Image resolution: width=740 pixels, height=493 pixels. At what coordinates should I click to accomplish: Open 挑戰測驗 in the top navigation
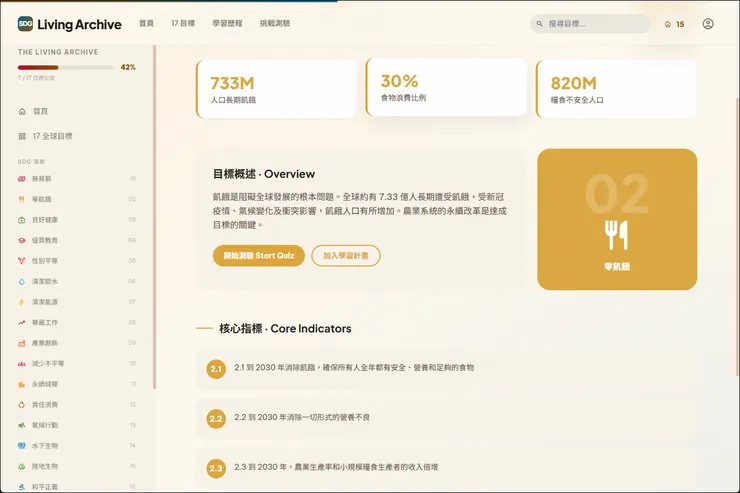275,23
